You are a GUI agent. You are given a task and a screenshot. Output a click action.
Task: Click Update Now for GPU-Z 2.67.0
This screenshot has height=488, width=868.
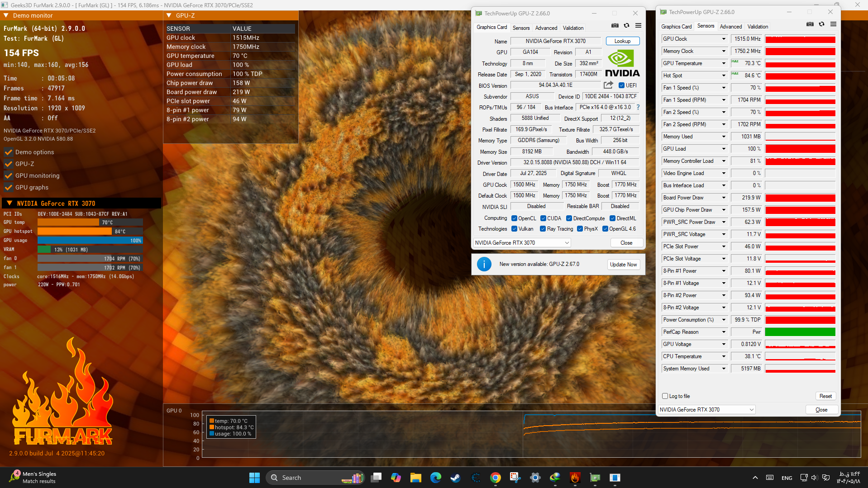point(623,265)
